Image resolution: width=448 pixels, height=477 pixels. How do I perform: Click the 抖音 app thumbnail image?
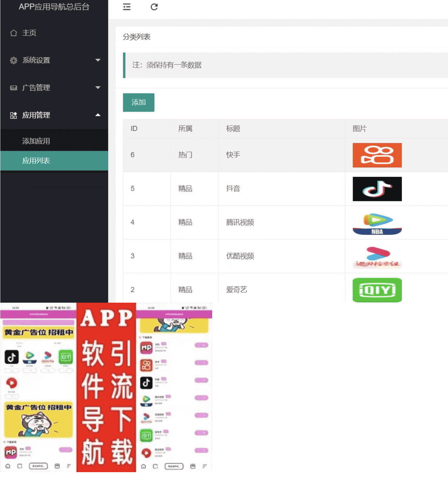377,189
